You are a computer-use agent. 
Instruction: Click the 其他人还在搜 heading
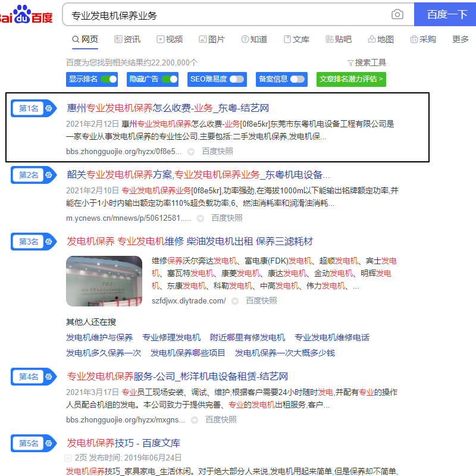coord(91,322)
